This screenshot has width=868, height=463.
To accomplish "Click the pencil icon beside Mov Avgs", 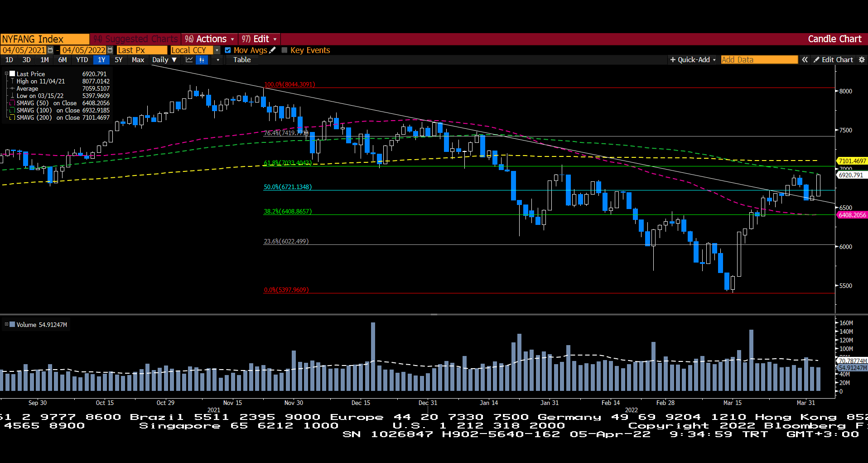I will 272,50.
